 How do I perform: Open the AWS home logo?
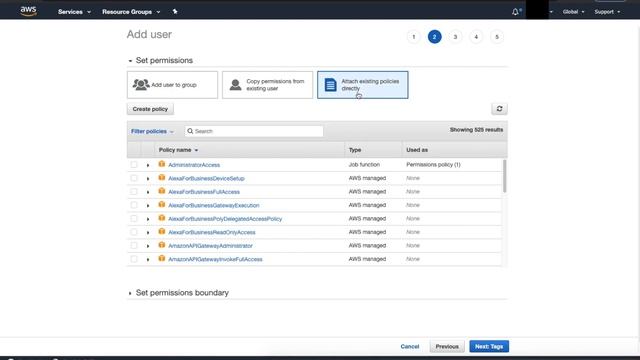point(29,11)
